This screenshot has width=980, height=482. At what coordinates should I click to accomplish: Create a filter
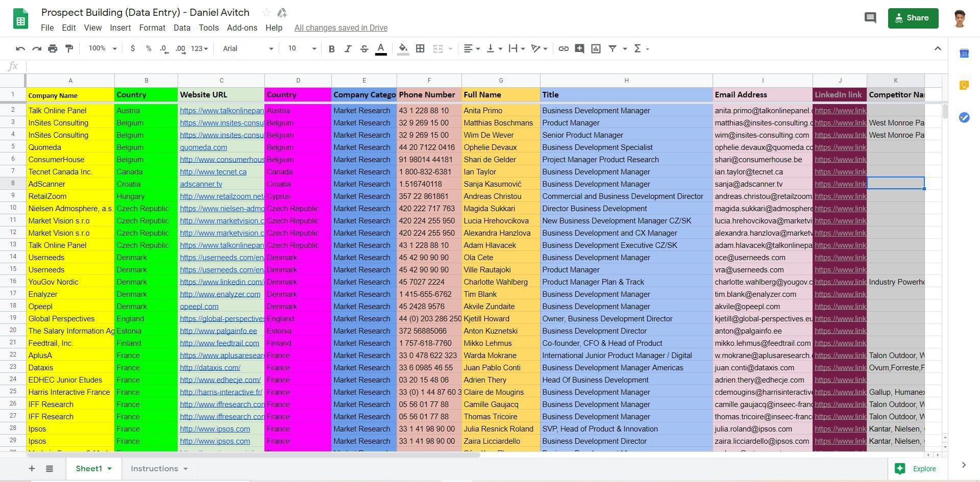(x=612, y=48)
